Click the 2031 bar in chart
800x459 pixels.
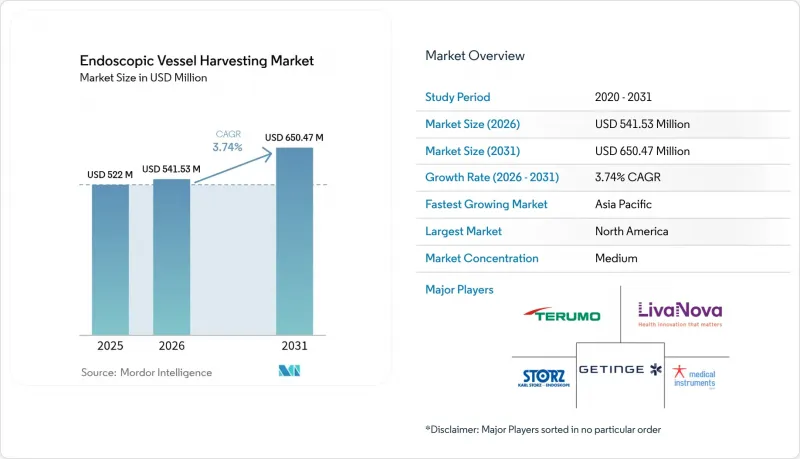[x=294, y=241]
